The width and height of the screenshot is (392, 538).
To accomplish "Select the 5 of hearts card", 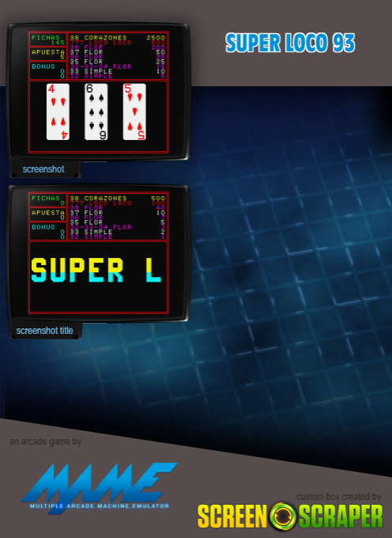I will coord(134,112).
